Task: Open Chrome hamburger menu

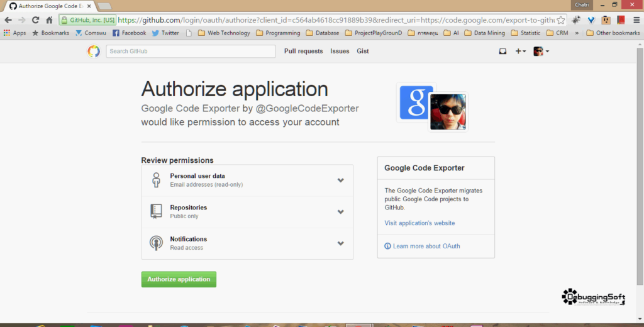Action: click(636, 19)
